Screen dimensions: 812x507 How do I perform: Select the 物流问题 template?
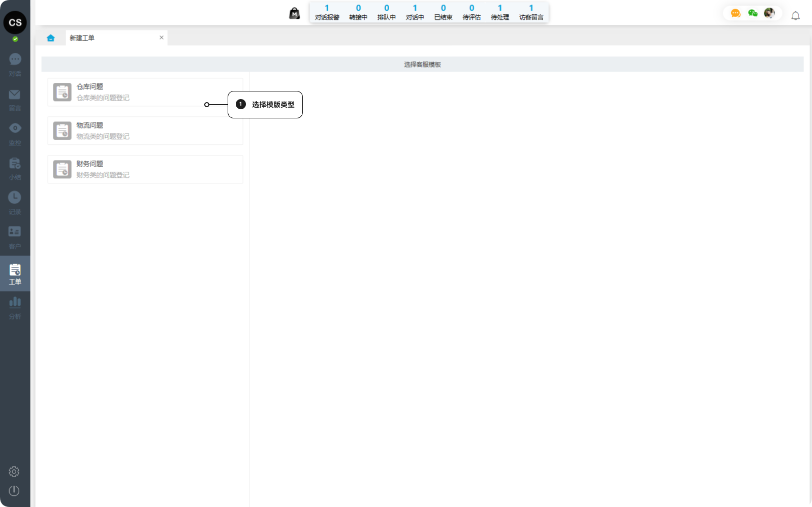click(145, 131)
